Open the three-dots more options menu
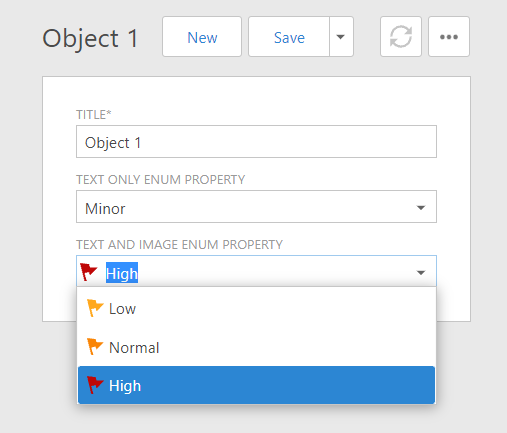 click(x=449, y=37)
